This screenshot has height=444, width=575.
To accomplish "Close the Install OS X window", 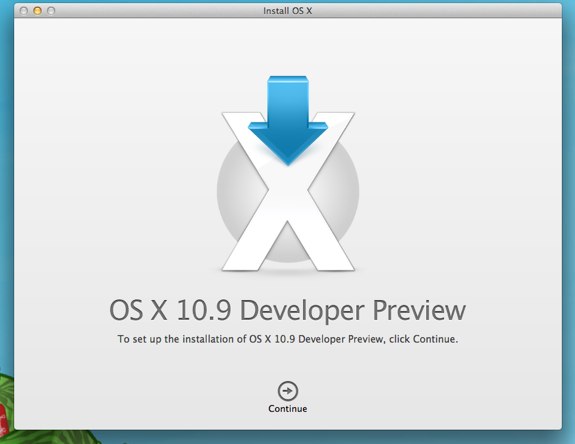I will [x=23, y=11].
